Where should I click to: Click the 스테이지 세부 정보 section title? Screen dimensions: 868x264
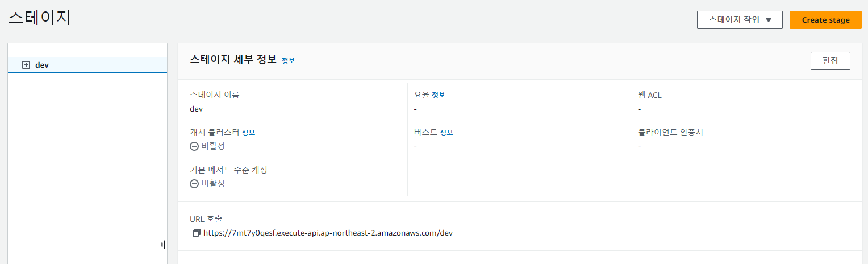(x=233, y=60)
